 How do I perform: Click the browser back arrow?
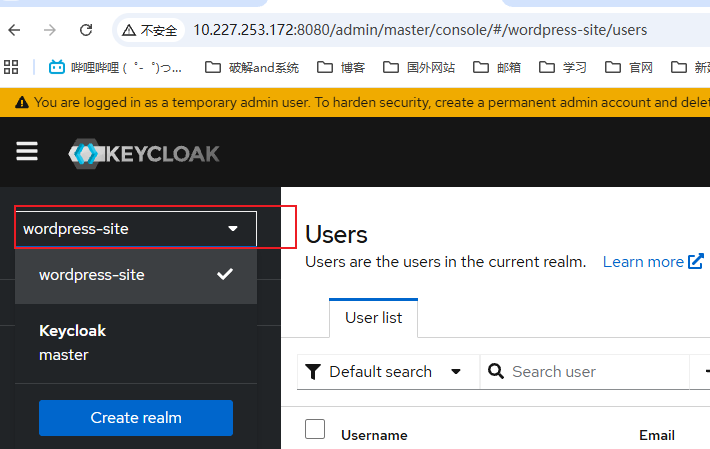(x=14, y=30)
